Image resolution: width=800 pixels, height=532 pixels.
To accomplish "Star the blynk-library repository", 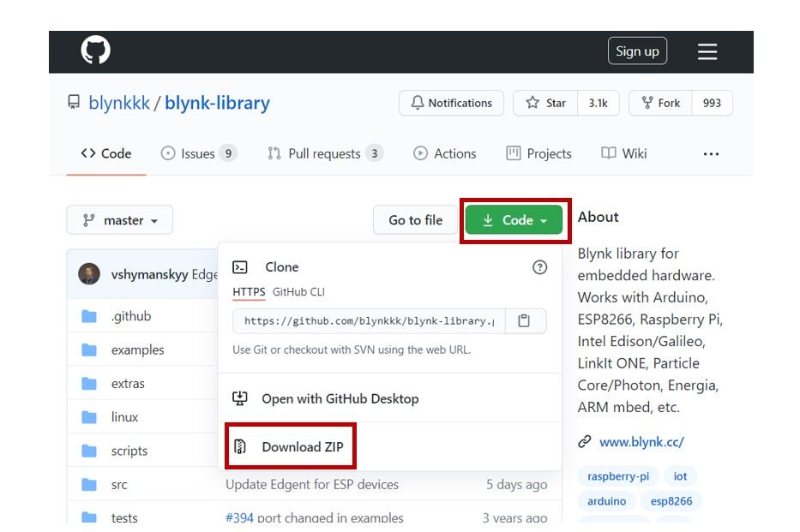I will pyautogui.click(x=546, y=103).
